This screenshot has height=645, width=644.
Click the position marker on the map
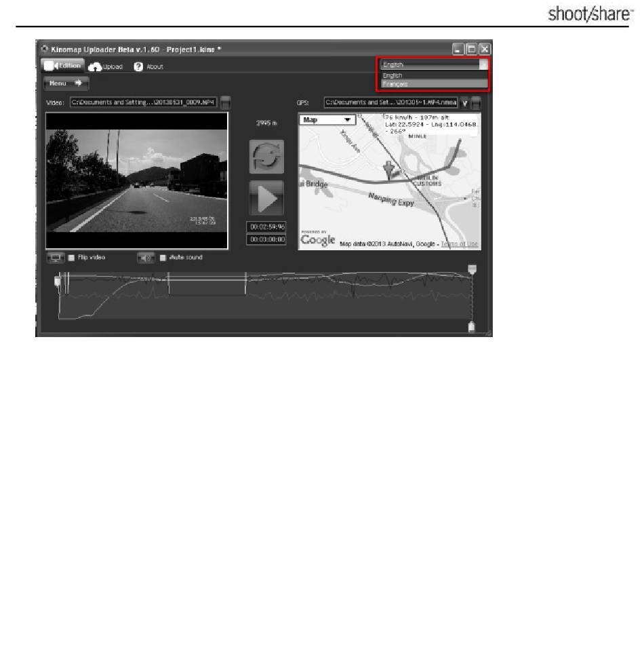click(389, 170)
